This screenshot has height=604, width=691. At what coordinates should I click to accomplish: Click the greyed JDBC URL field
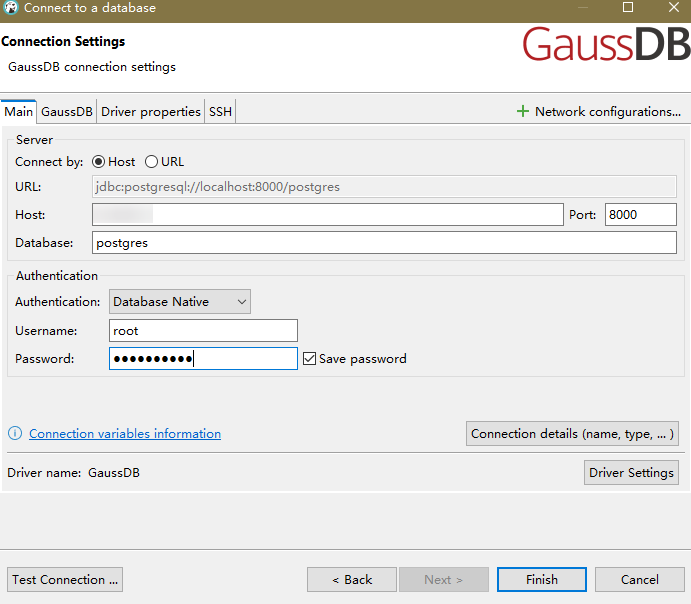(x=384, y=187)
